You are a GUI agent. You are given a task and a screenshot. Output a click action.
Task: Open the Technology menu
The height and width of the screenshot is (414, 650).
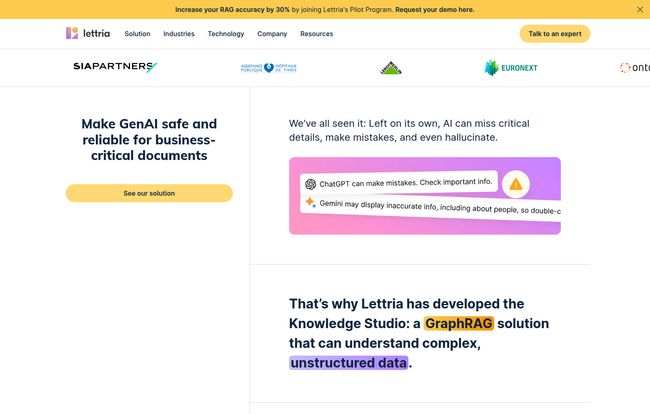226,34
